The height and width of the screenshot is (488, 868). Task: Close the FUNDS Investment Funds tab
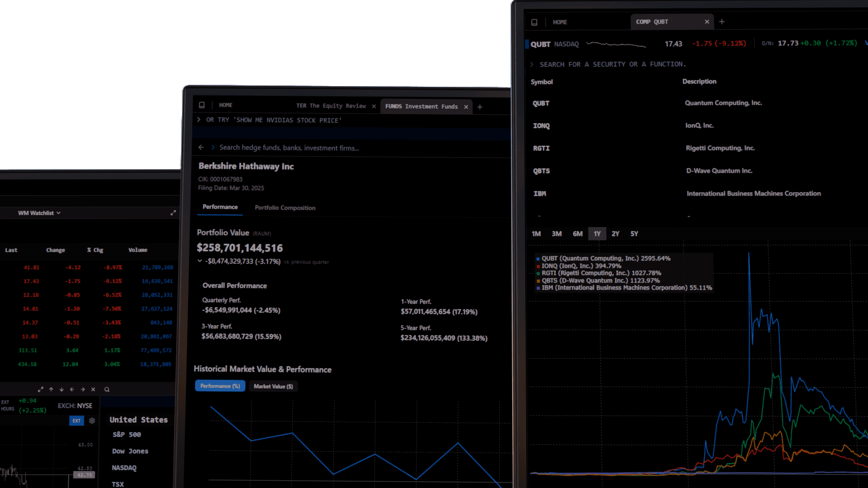[466, 107]
